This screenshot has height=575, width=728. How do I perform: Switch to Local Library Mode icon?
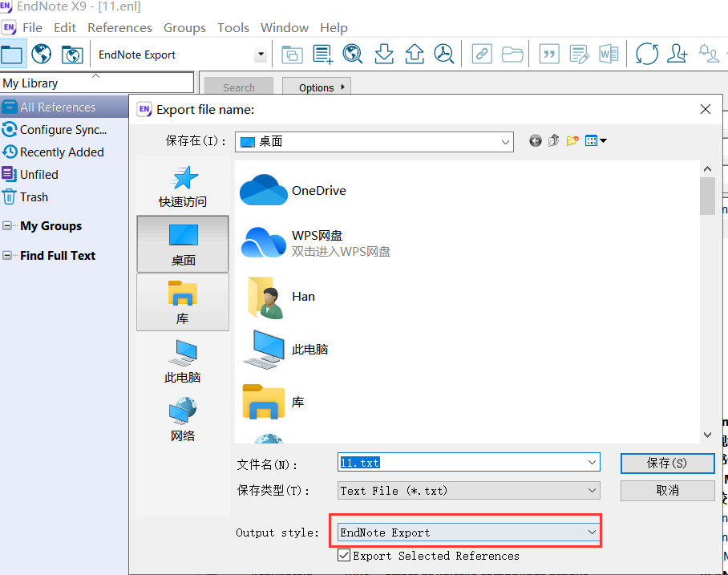pos(11,55)
